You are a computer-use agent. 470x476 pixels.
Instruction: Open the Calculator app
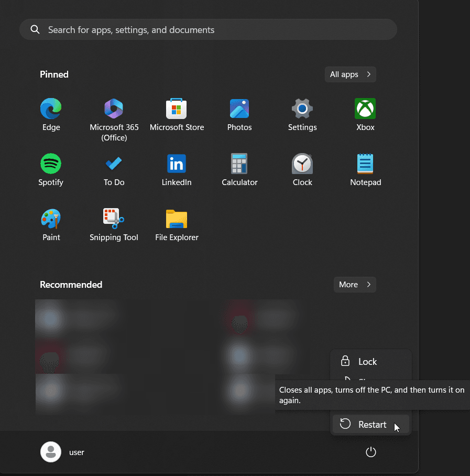click(x=239, y=170)
